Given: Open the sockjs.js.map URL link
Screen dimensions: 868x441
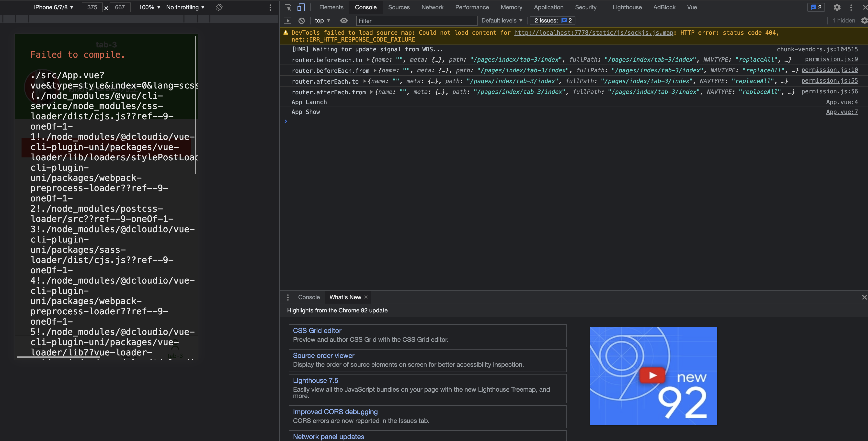Looking at the screenshot, I should click(x=593, y=33).
